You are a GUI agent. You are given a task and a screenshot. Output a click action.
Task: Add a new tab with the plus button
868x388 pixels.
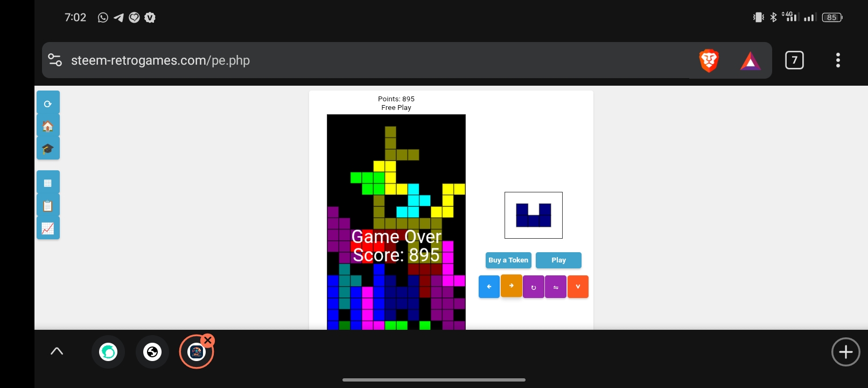(845, 352)
